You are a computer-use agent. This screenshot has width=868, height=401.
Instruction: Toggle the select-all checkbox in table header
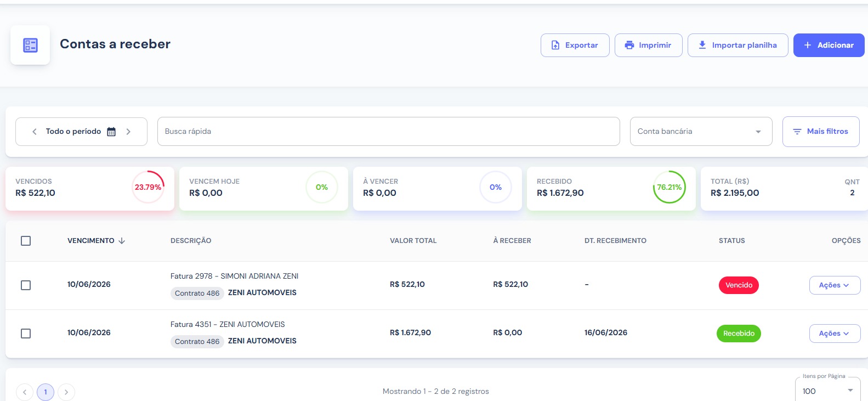(x=26, y=241)
